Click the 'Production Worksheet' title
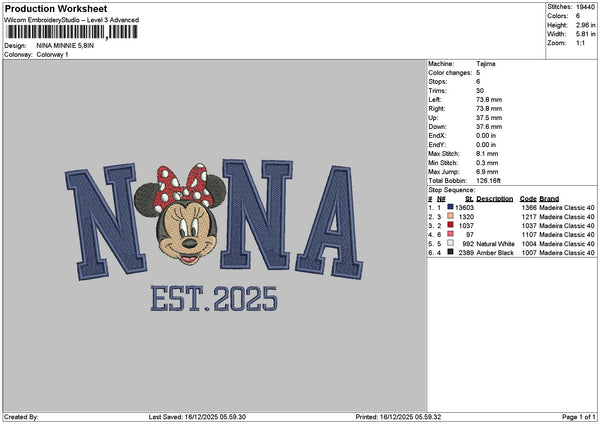Image resolution: width=600 pixels, height=424 pixels. pos(56,9)
